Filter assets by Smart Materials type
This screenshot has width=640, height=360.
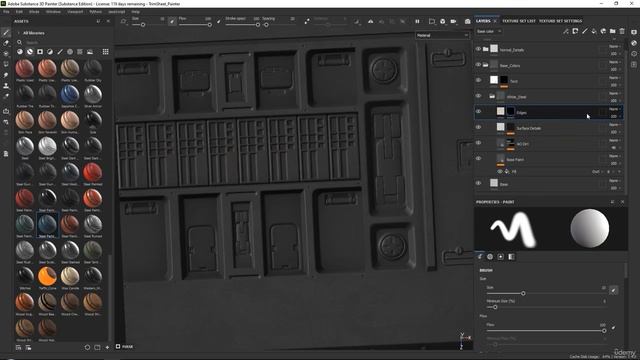[30, 52]
